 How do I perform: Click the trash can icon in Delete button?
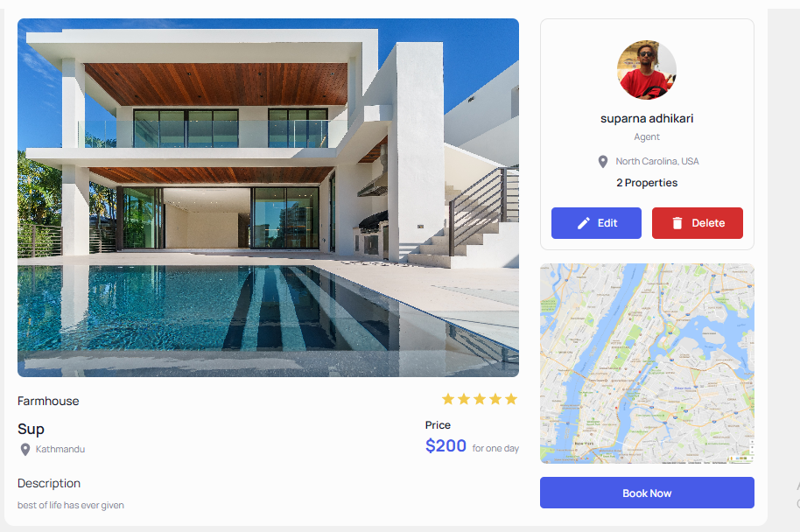click(x=677, y=223)
